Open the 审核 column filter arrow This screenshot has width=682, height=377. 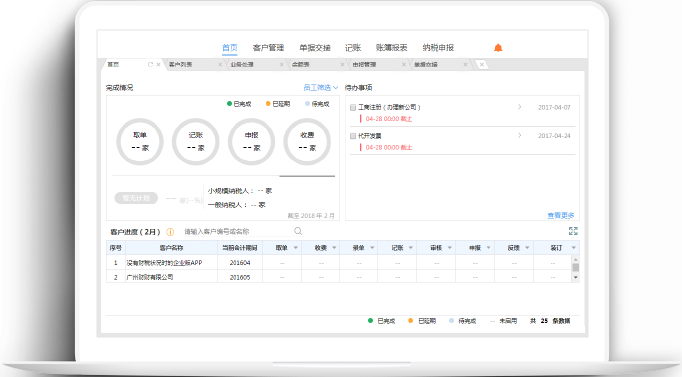coord(450,248)
